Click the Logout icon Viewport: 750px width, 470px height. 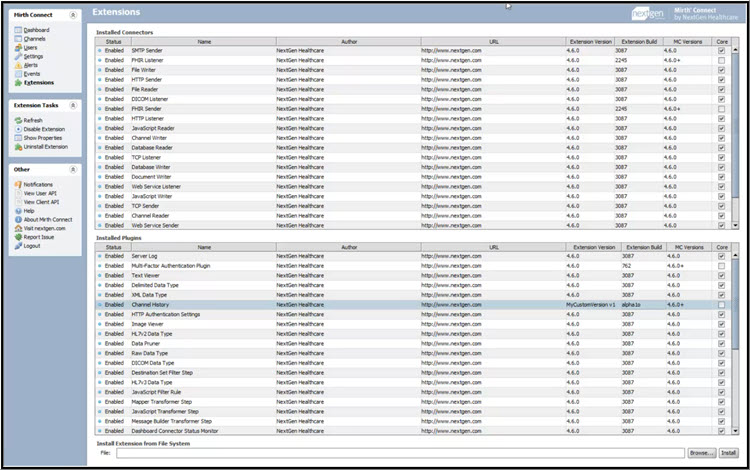coord(18,246)
